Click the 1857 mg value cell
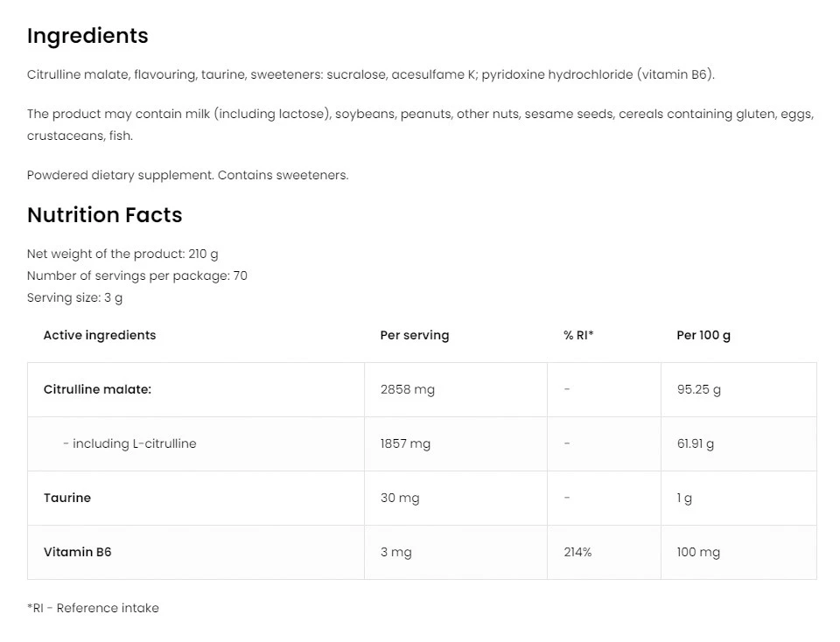The width and height of the screenshot is (840, 642). pos(405,443)
